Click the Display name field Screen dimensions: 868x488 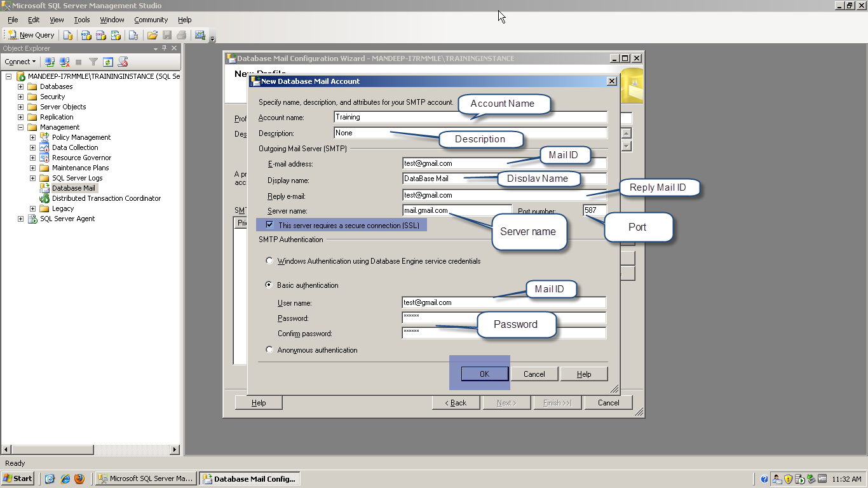505,179
